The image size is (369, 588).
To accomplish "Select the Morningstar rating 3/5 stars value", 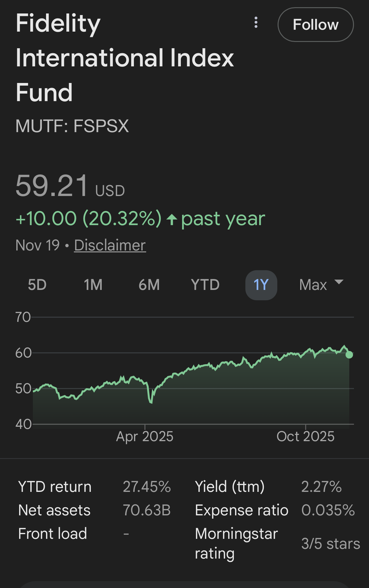I will [x=330, y=543].
